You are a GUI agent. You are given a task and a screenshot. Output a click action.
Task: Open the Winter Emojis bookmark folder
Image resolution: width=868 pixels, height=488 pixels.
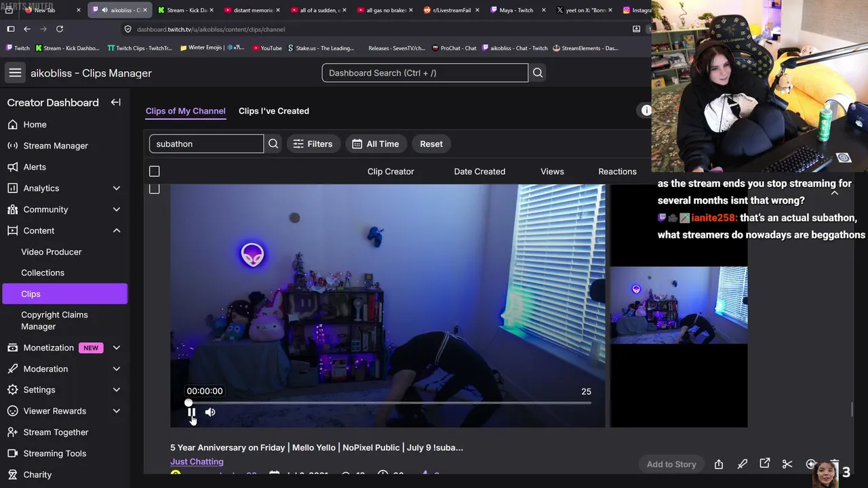tap(212, 48)
